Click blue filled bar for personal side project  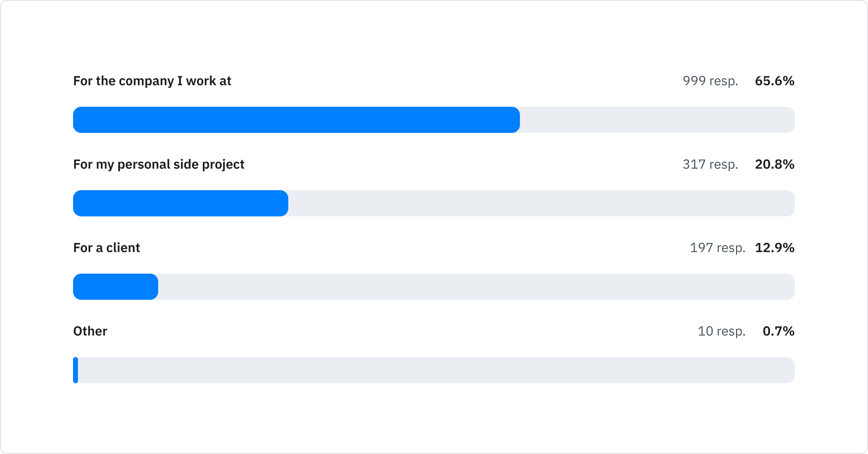click(180, 204)
